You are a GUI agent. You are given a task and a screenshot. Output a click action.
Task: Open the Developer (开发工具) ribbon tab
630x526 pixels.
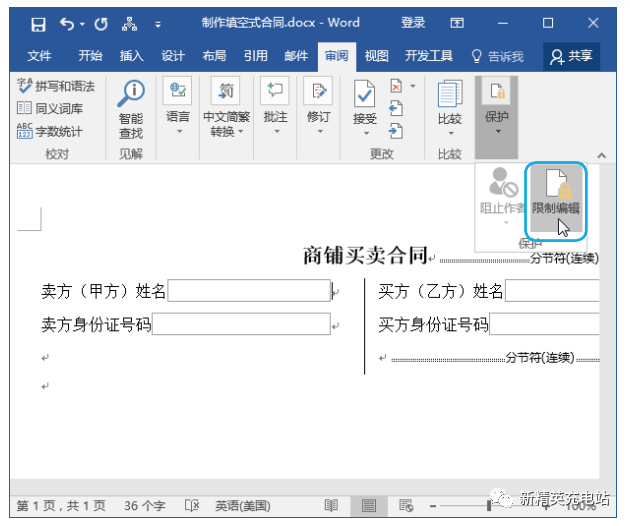click(x=429, y=56)
